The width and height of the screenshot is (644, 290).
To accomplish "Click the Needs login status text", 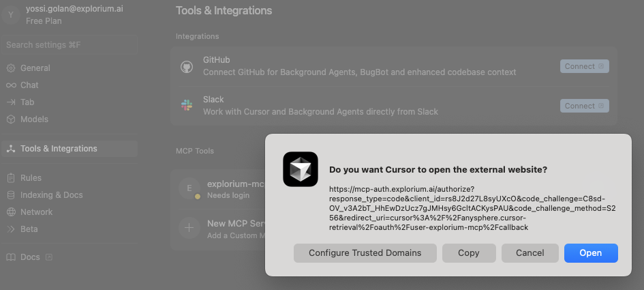I will coord(228,195).
